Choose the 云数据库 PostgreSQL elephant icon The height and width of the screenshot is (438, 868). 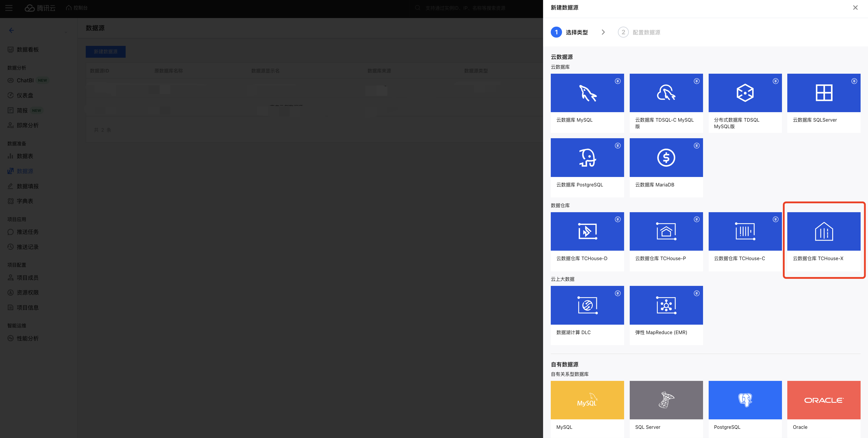[587, 157]
